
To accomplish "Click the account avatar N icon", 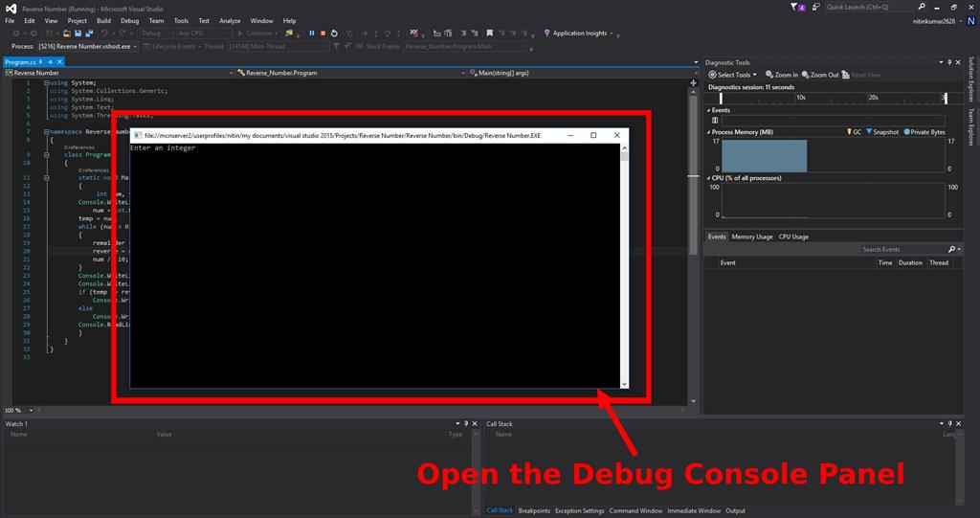I will coord(972,21).
